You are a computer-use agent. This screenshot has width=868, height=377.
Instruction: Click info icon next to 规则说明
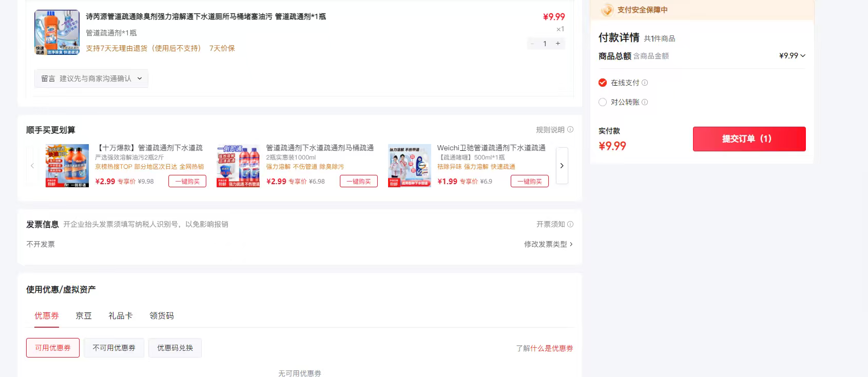tap(570, 130)
